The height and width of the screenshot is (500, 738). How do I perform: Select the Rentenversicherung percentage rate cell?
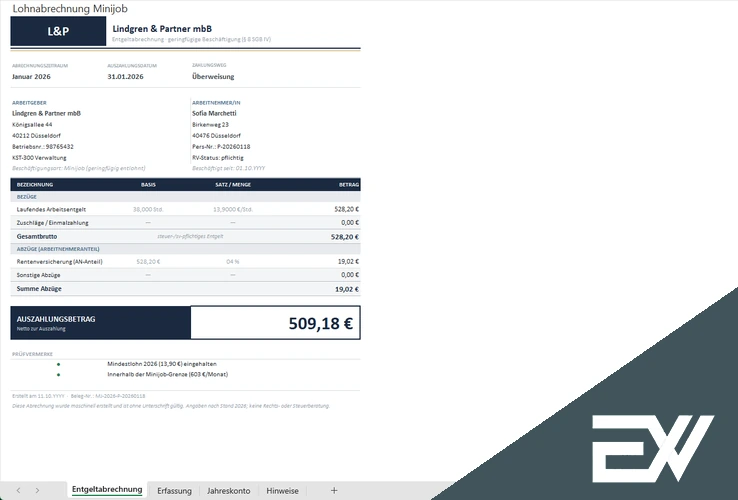(233, 261)
